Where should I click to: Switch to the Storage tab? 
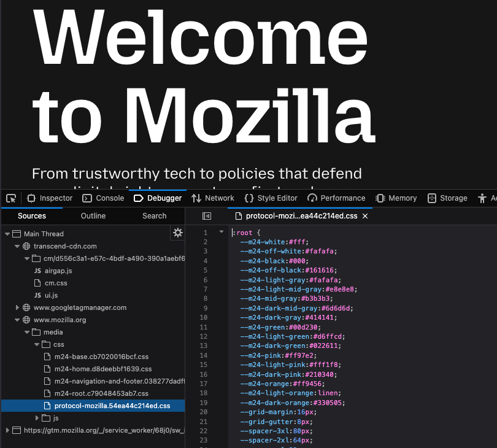point(447,198)
